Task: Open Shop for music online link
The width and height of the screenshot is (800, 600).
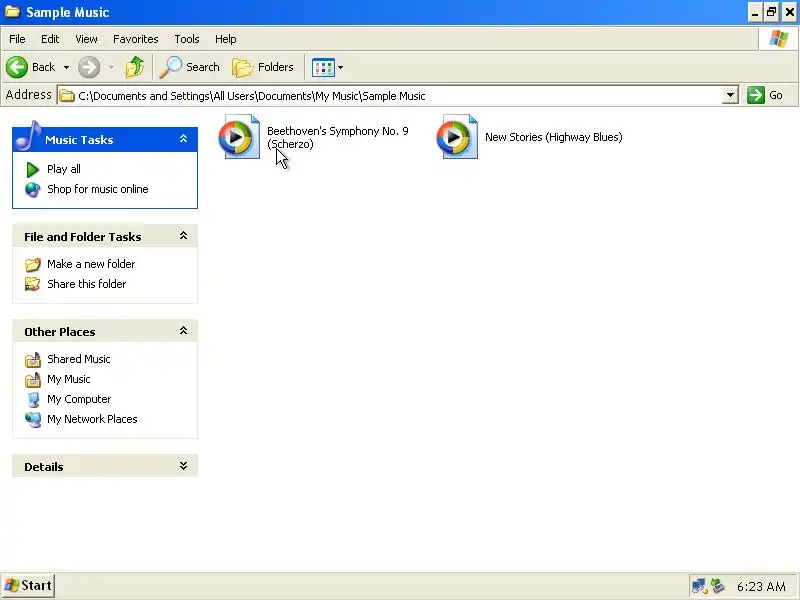Action: (98, 189)
